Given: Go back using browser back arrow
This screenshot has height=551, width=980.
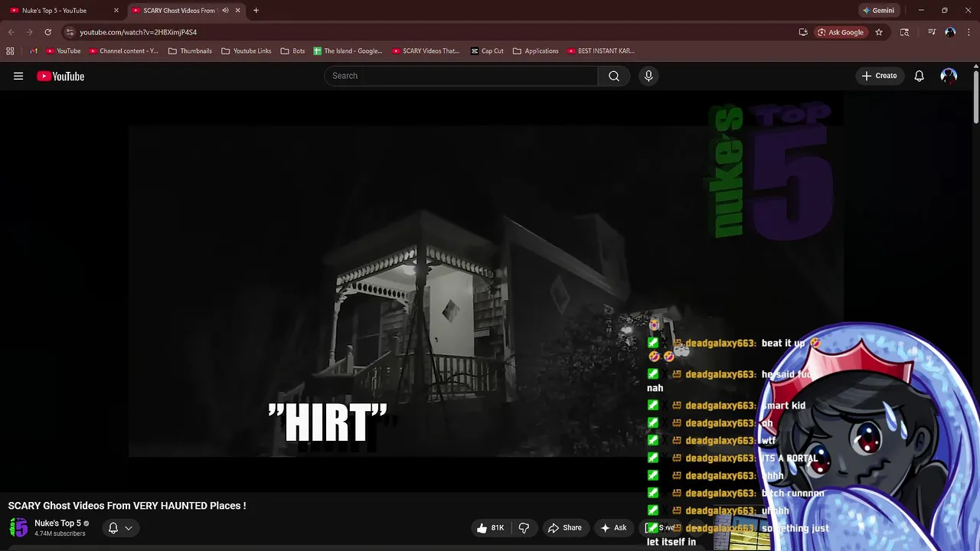Looking at the screenshot, I should (x=11, y=32).
